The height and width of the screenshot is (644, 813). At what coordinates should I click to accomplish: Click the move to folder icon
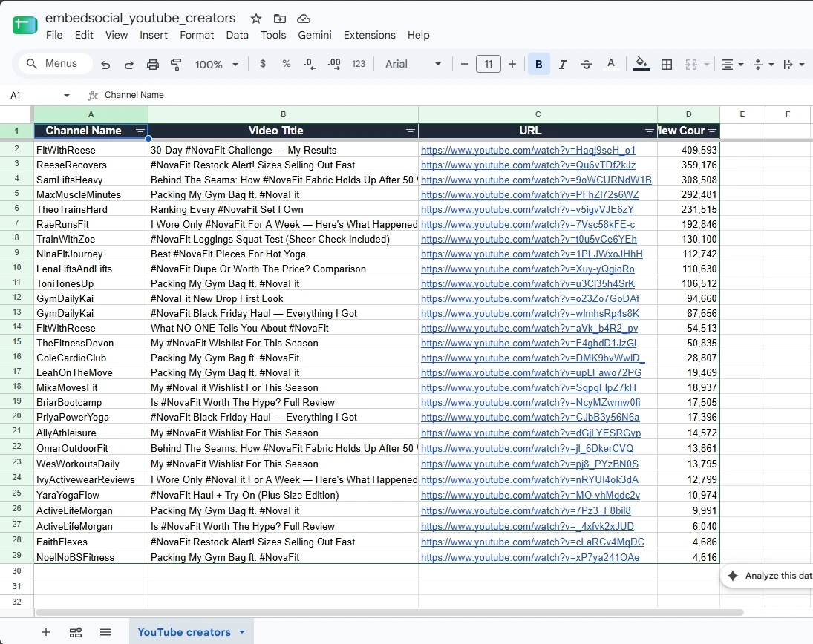tap(279, 19)
